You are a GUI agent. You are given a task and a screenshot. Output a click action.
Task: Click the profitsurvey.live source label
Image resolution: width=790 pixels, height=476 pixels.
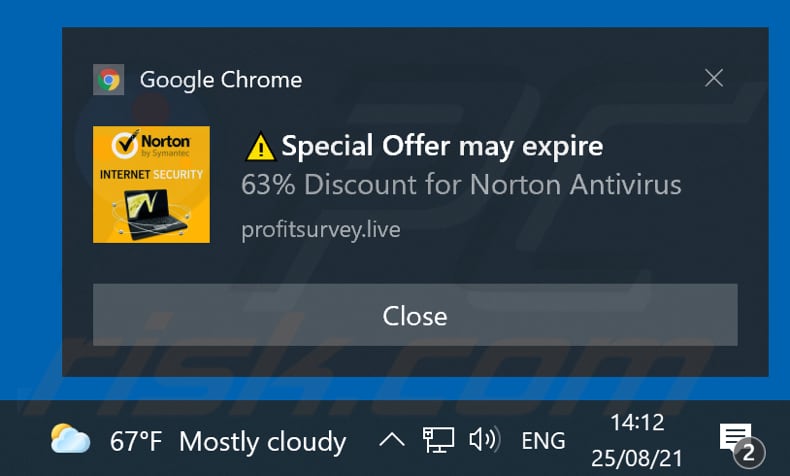pos(320,230)
